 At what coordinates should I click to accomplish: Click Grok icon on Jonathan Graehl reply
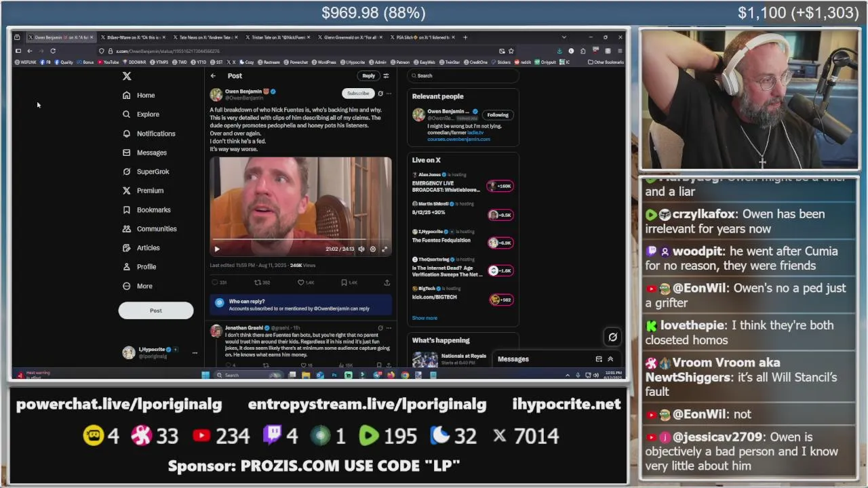[x=380, y=328]
